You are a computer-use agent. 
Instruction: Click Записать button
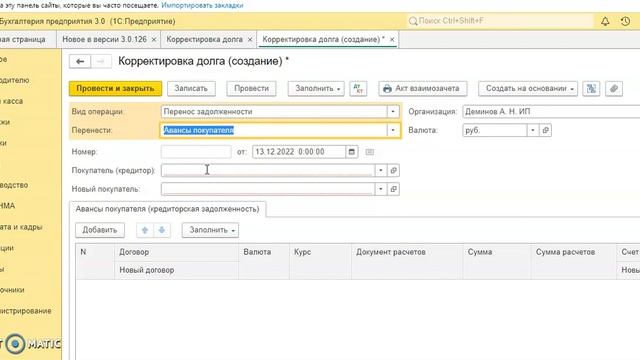[191, 89]
